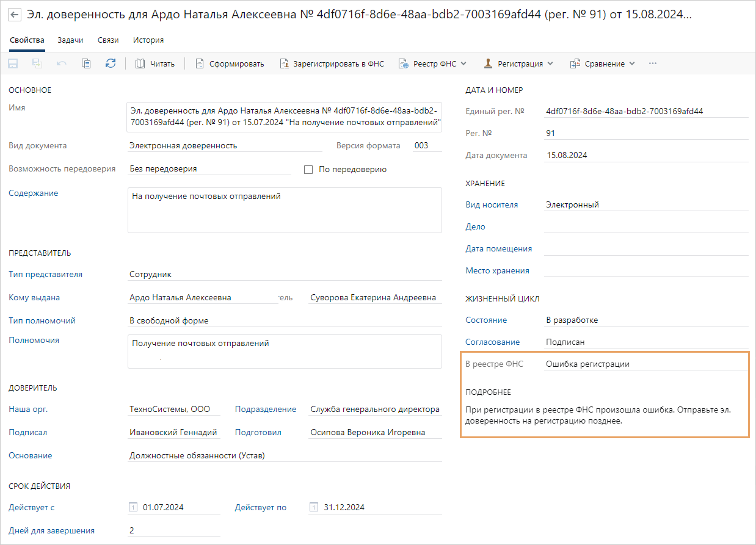Screen dimensions: 756x545
Task: Click the Подписал field link
Action: tap(27, 433)
